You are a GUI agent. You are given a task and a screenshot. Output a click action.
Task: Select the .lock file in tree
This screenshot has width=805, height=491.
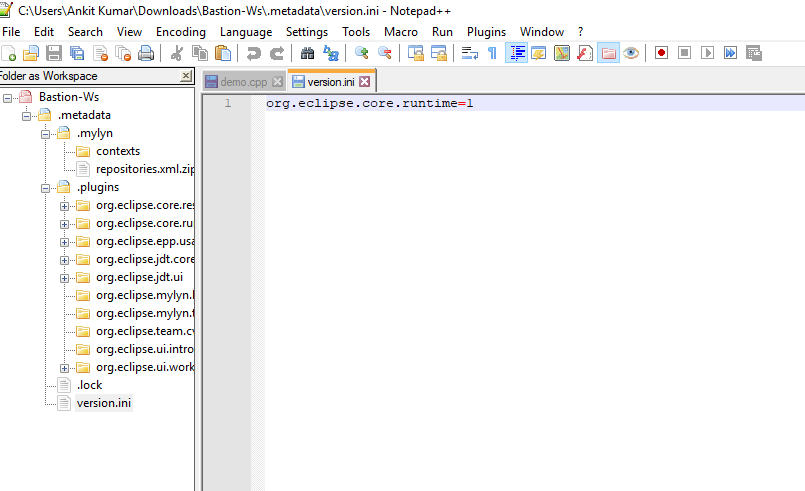pyautogui.click(x=89, y=385)
